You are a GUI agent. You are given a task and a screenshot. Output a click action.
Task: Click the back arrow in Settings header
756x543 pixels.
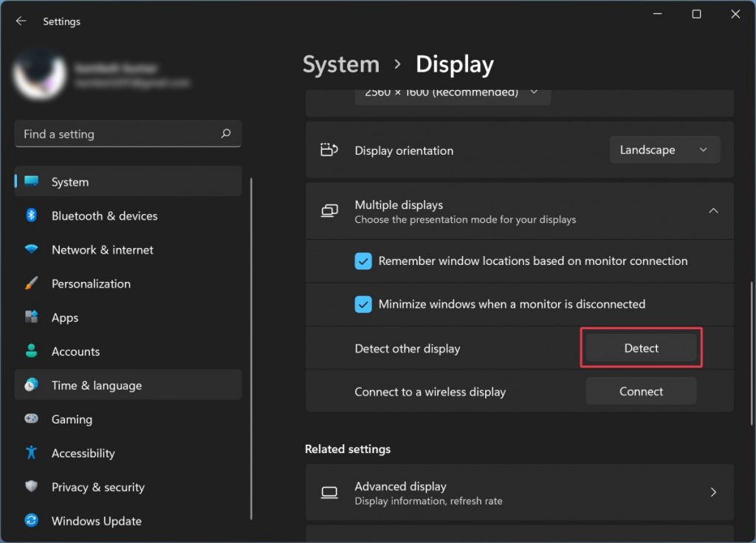coord(21,21)
